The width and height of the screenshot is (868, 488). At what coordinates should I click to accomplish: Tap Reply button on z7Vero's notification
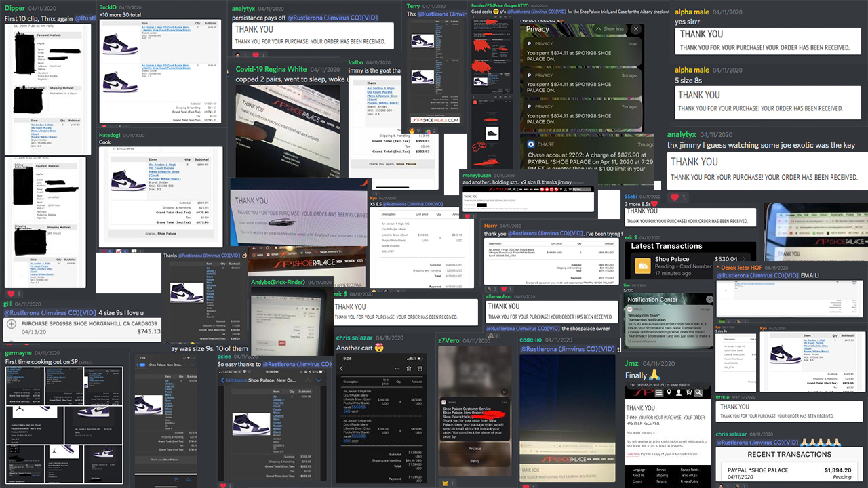[475, 461]
